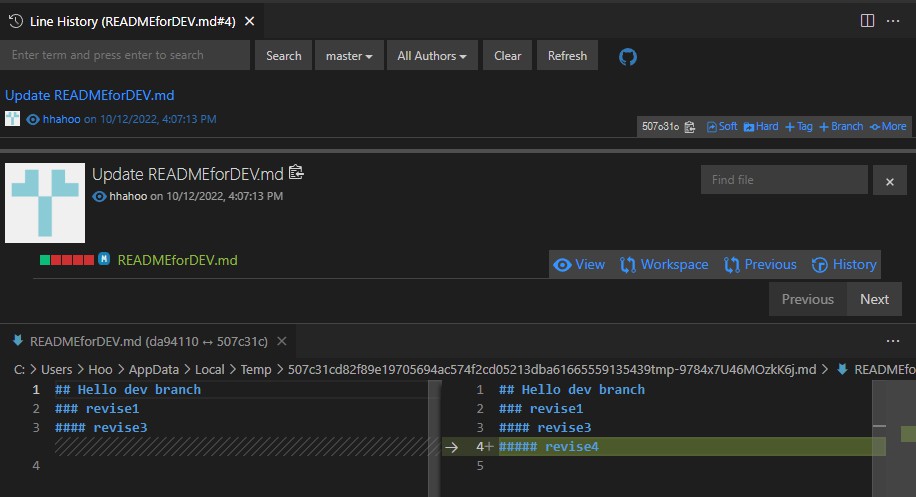This screenshot has height=497, width=916.
Task: Click the Temp breadcrumb segment
Action: pyautogui.click(x=256, y=370)
